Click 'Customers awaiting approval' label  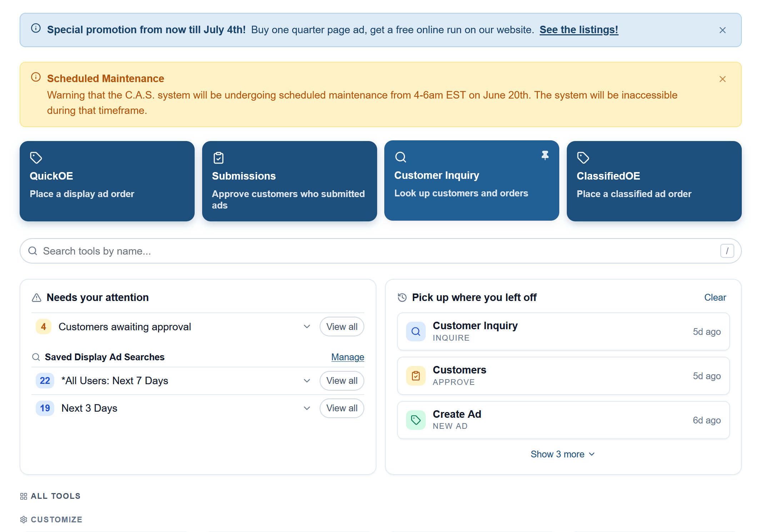coord(125,327)
